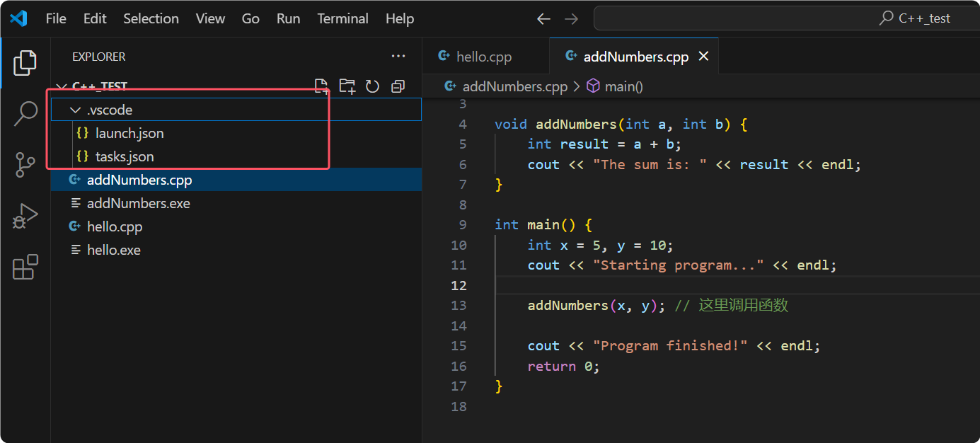Open the File menu

(x=56, y=18)
